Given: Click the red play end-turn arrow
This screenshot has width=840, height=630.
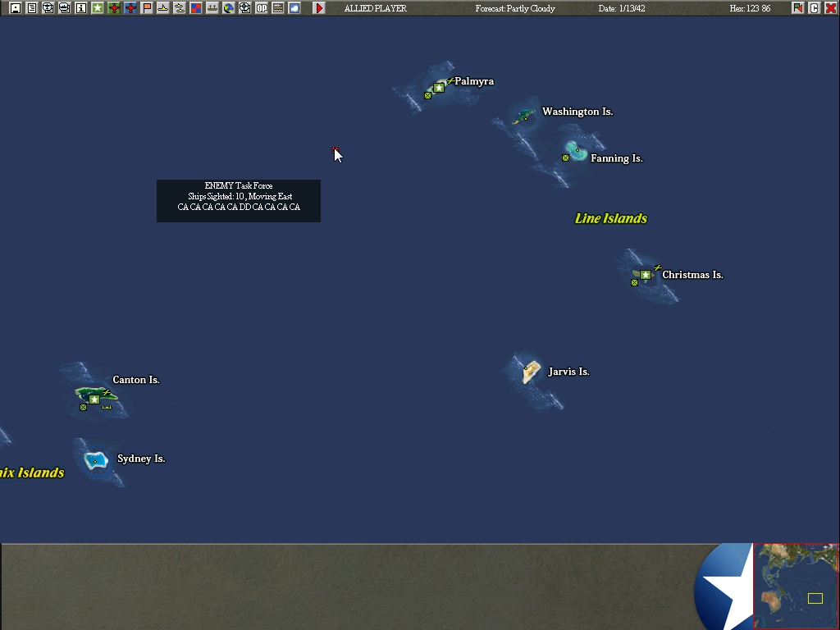Looking at the screenshot, I should click(319, 8).
